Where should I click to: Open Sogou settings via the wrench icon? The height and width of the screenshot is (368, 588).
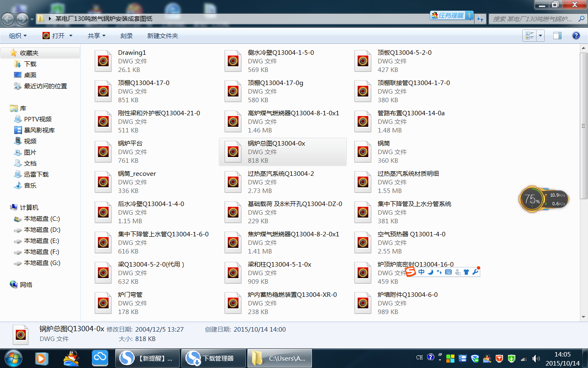[474, 272]
